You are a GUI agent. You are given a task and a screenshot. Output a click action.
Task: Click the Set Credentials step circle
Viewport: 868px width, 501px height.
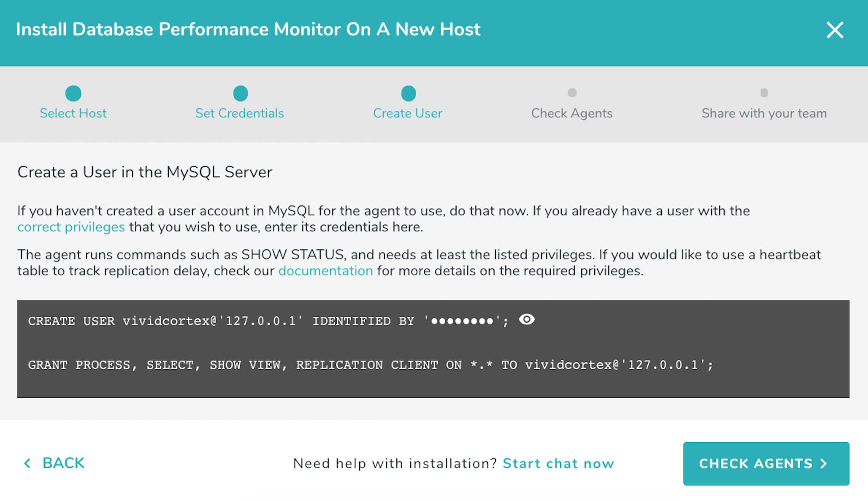241,93
